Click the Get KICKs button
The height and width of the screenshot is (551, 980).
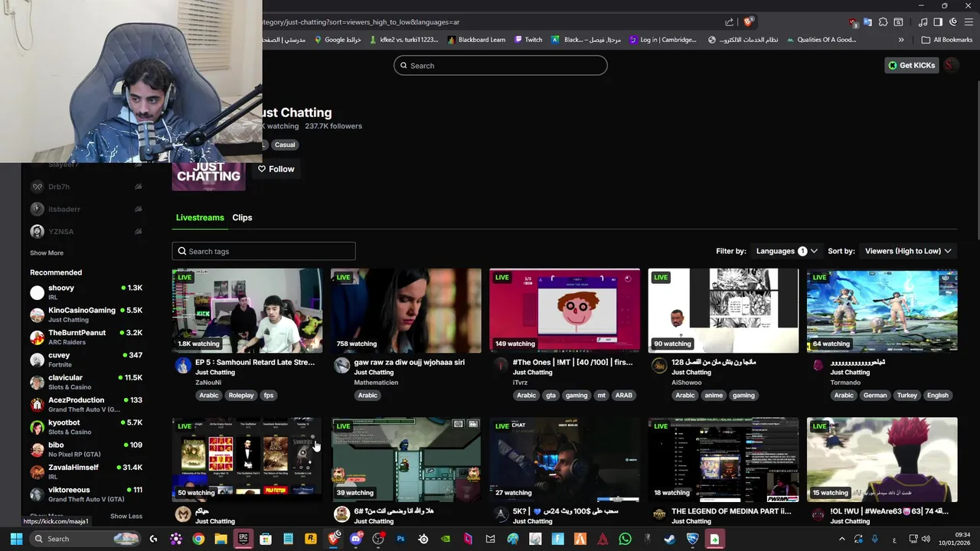coord(912,66)
